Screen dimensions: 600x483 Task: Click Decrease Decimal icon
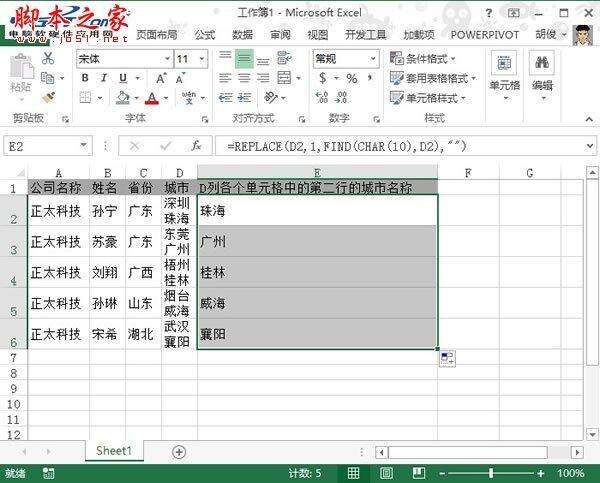click(x=340, y=97)
